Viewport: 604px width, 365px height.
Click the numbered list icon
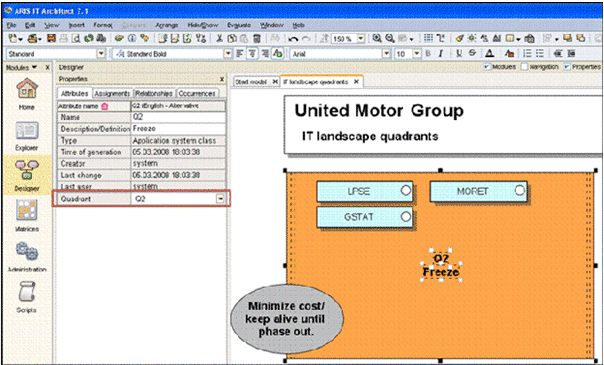point(528,54)
